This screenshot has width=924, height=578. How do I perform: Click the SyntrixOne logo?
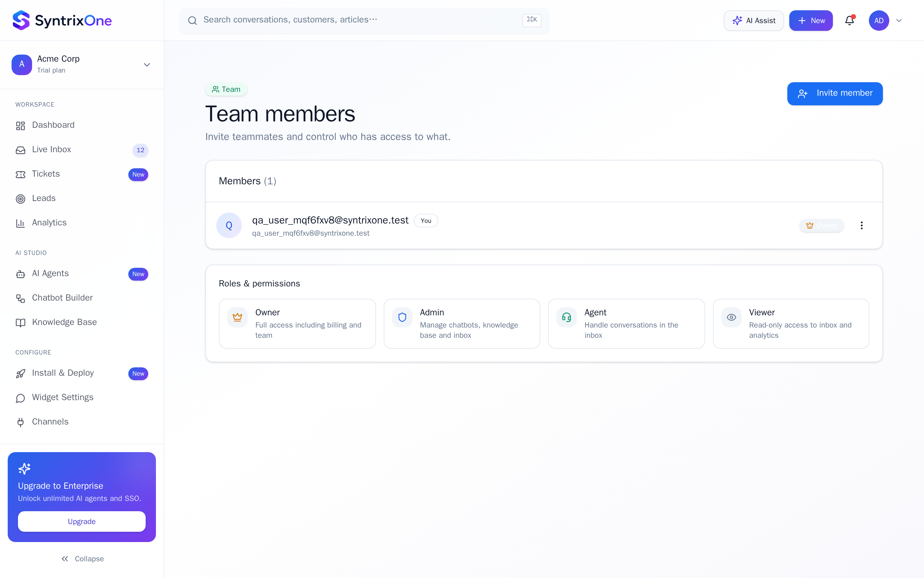(62, 20)
